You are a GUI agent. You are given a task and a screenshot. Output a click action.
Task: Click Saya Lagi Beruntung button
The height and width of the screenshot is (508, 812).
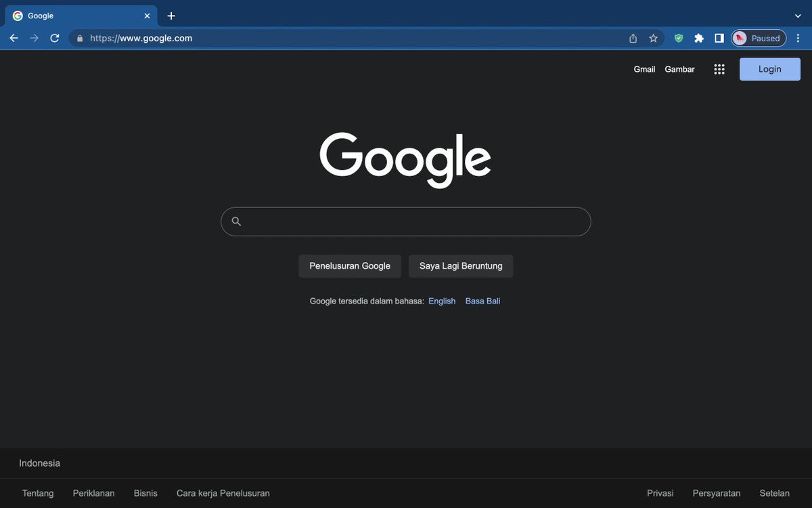click(461, 266)
